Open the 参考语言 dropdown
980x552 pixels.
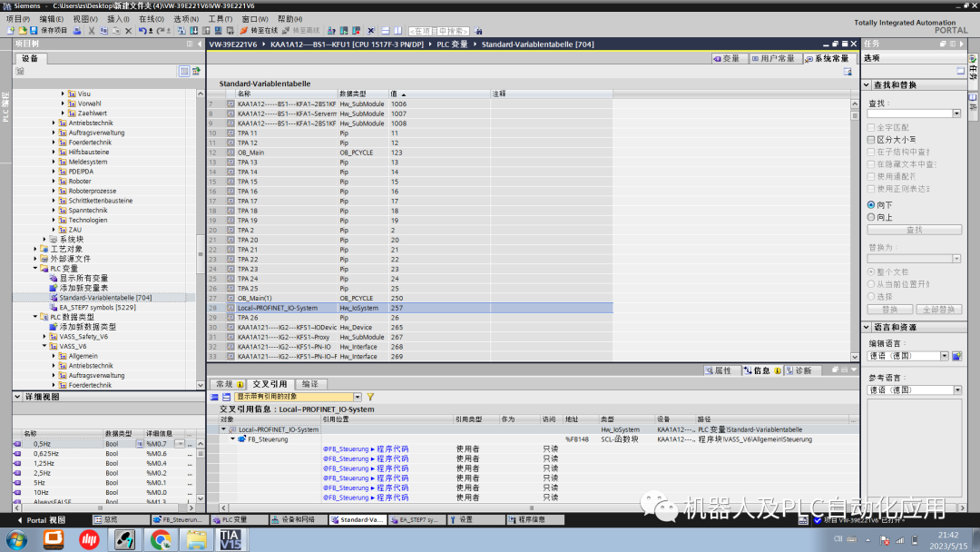click(x=957, y=390)
